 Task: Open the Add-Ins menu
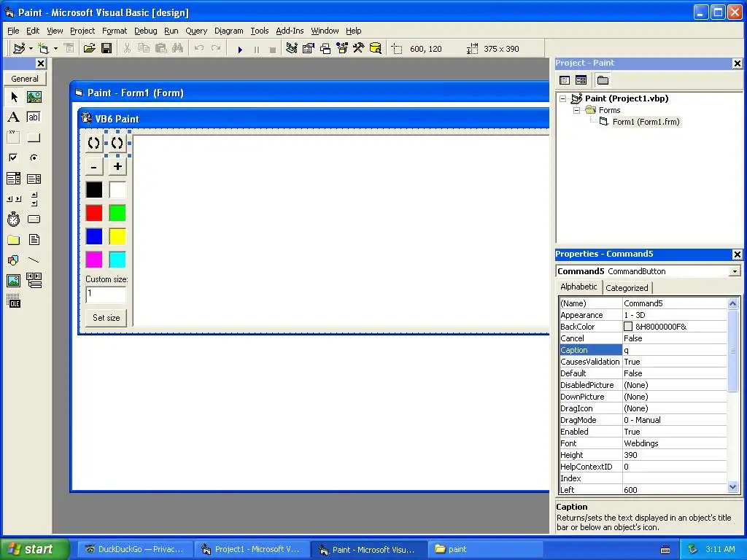pos(290,31)
